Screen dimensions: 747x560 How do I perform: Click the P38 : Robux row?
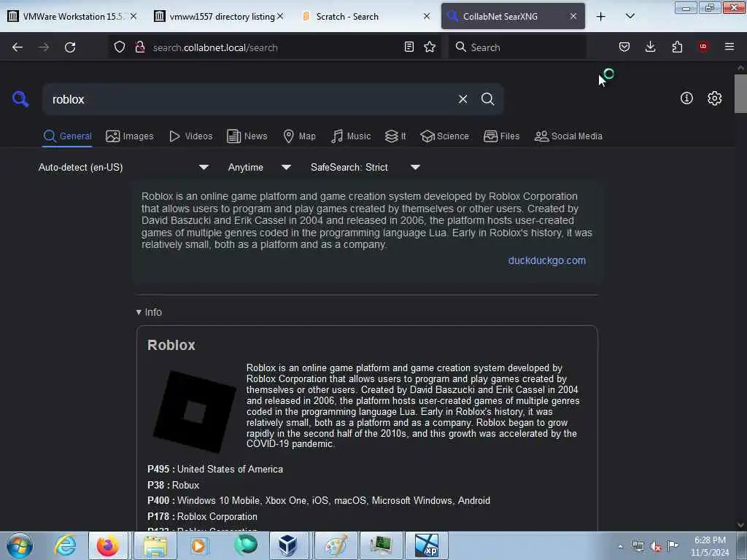tap(173, 485)
